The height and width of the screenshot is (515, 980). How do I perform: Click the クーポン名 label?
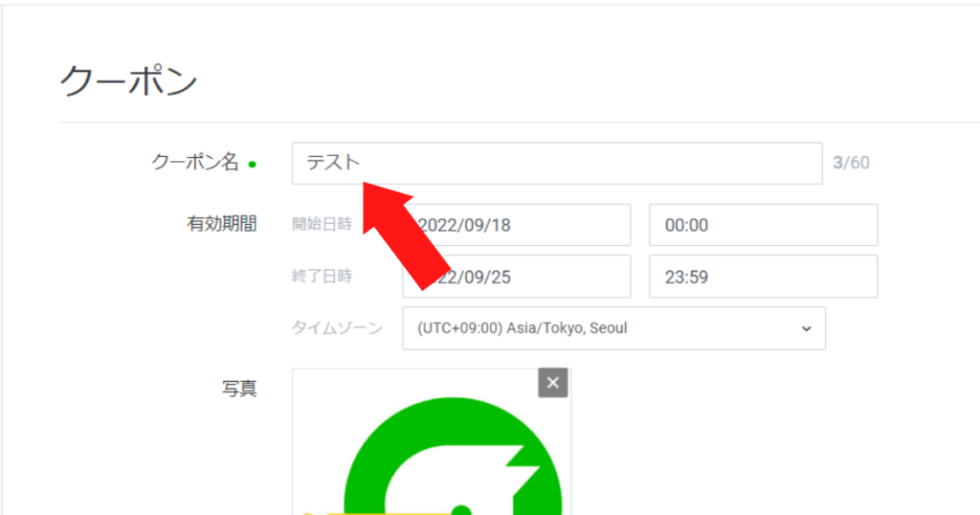195,163
